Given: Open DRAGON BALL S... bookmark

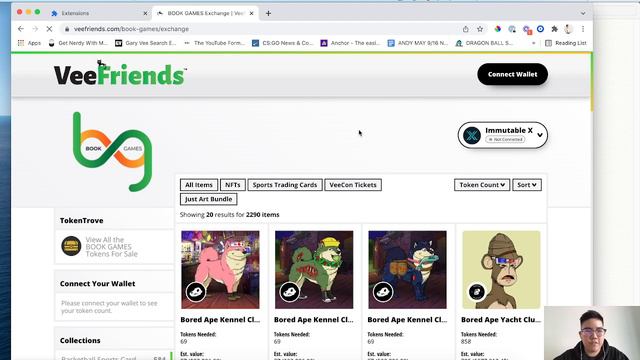Looking at the screenshot, I should click(484, 43).
